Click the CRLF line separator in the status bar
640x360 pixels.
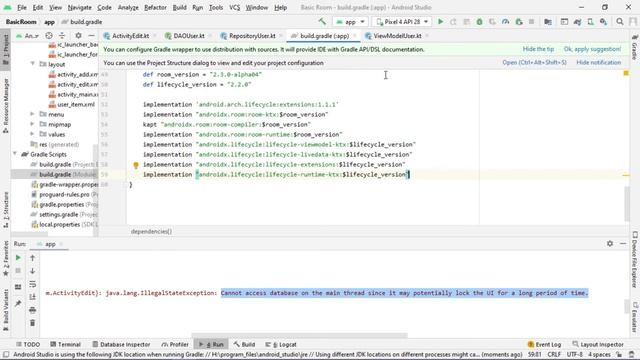[553, 354]
